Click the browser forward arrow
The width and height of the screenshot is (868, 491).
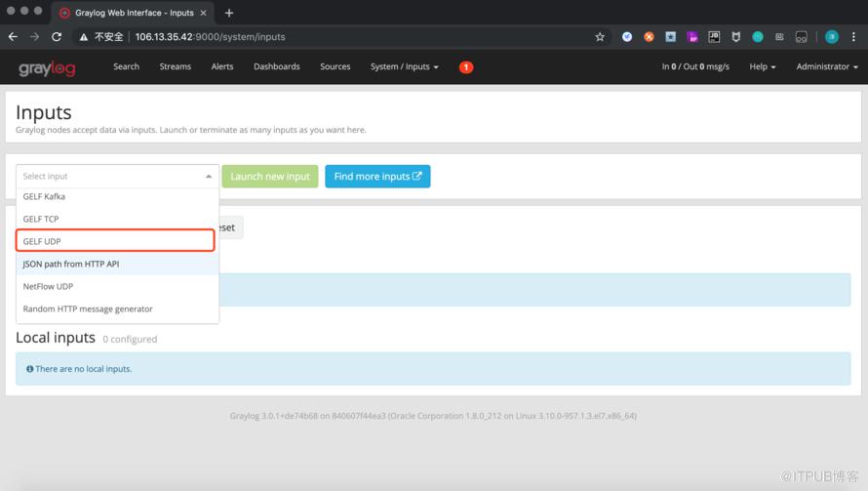click(34, 36)
